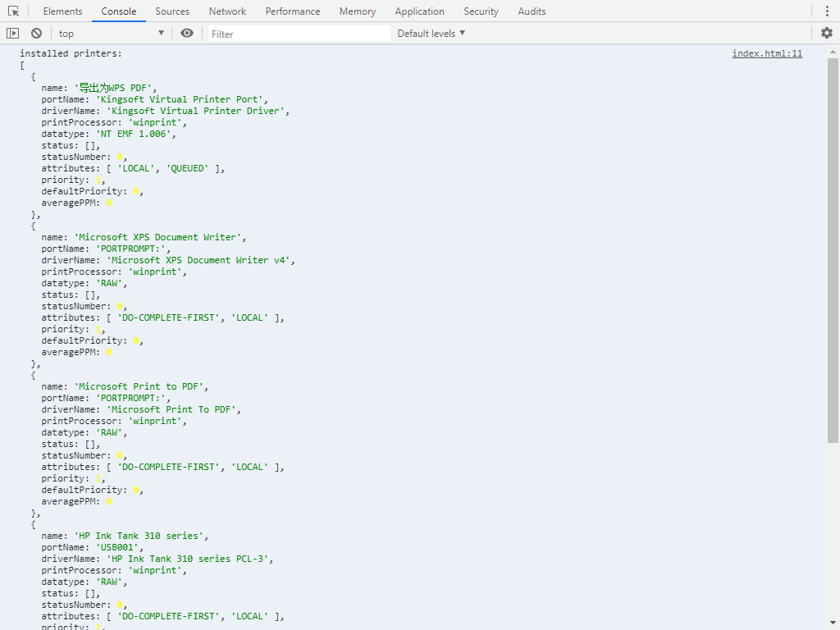Click name 'Microsoft XPS Document Writer' line
Viewport: 840px width, 630px height.
click(x=144, y=237)
